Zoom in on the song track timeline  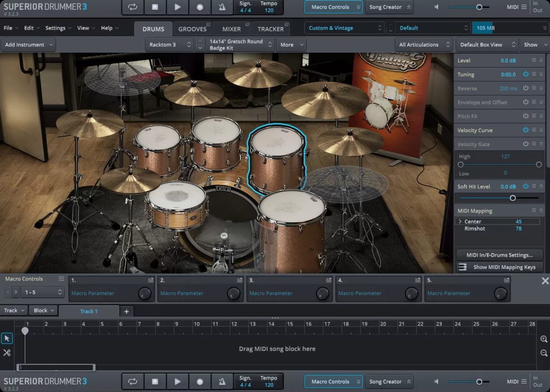544,339
